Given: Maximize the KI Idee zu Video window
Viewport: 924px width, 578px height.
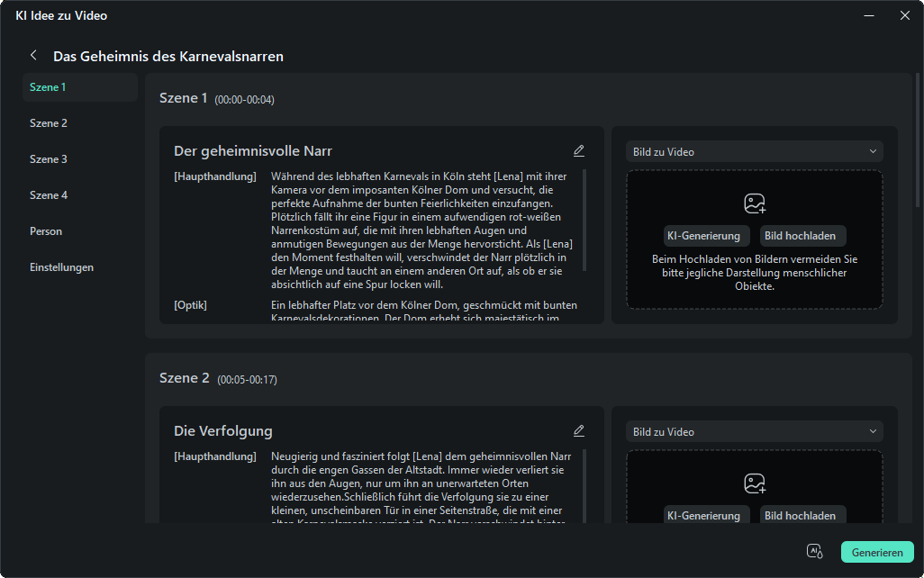Looking at the screenshot, I should [x=868, y=15].
